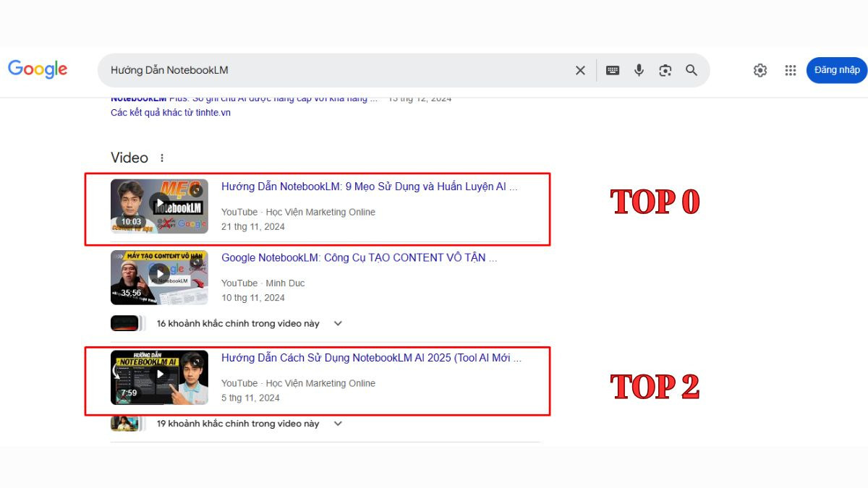The height and width of the screenshot is (488, 868).
Task: Play the 35:56 video thumbnail
Action: coord(159,277)
